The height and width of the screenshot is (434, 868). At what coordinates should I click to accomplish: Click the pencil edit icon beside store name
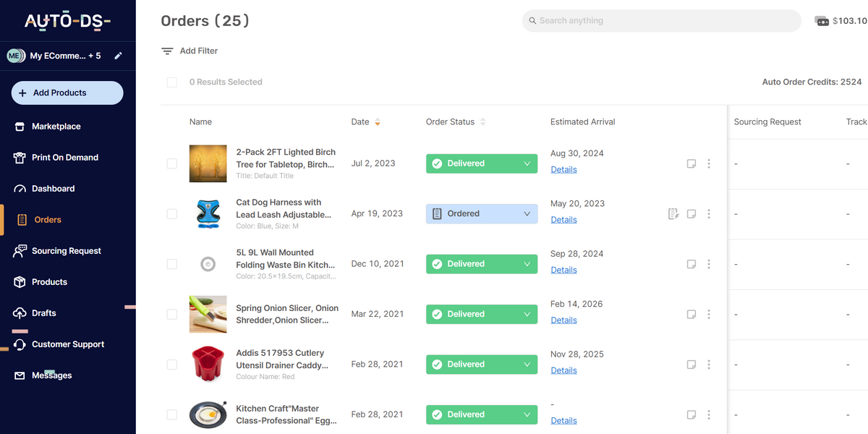119,56
